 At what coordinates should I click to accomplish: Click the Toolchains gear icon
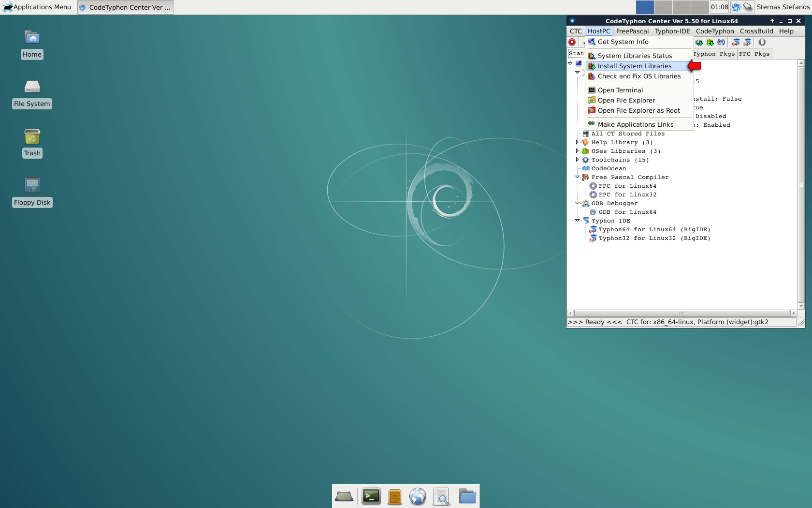point(585,160)
